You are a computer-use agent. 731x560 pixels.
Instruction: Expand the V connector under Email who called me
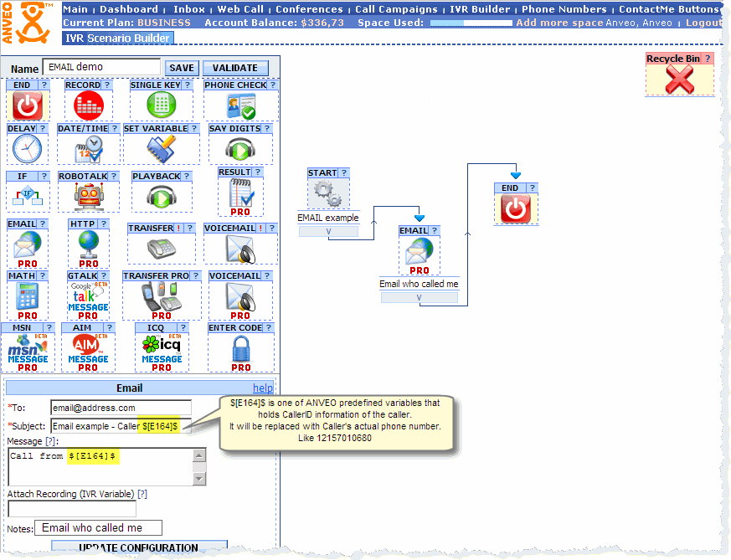(420, 298)
